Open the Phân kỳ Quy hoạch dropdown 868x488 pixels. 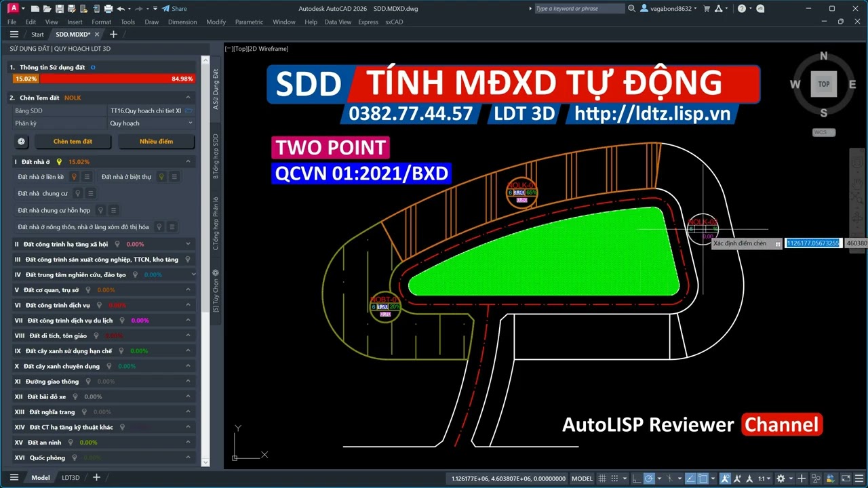pyautogui.click(x=151, y=123)
